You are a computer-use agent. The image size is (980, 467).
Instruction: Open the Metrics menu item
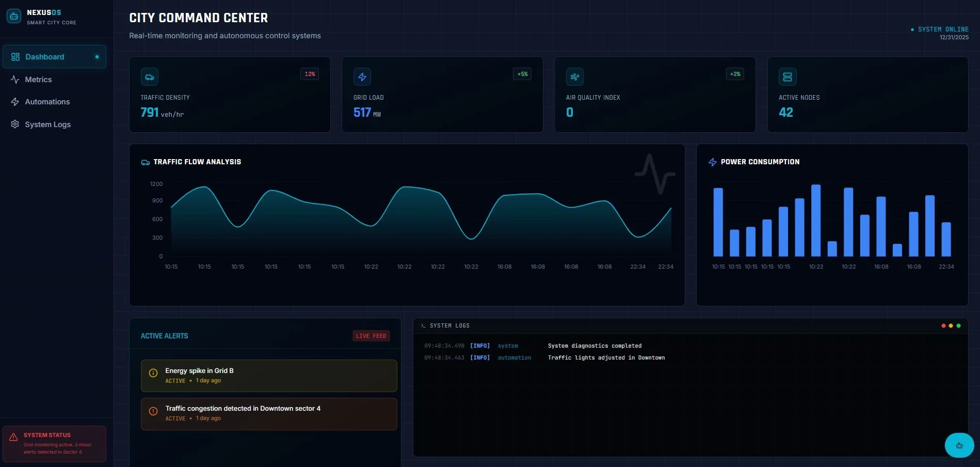(54, 80)
